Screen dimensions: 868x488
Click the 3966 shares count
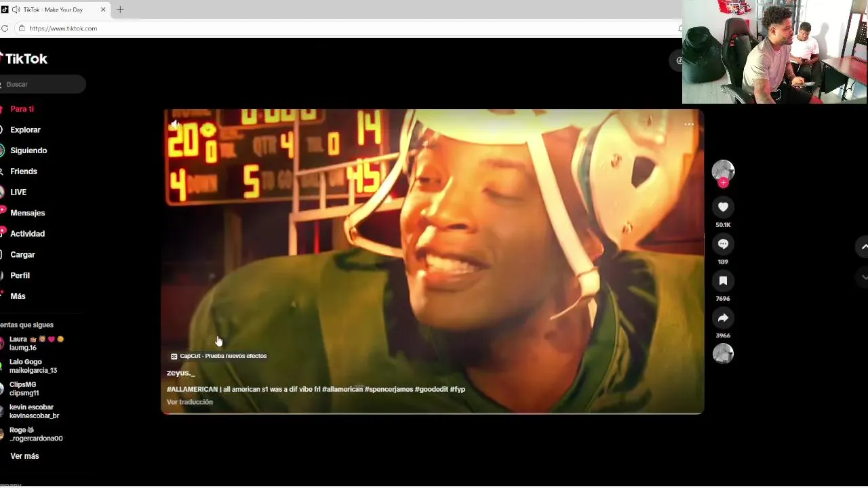[x=723, y=335]
